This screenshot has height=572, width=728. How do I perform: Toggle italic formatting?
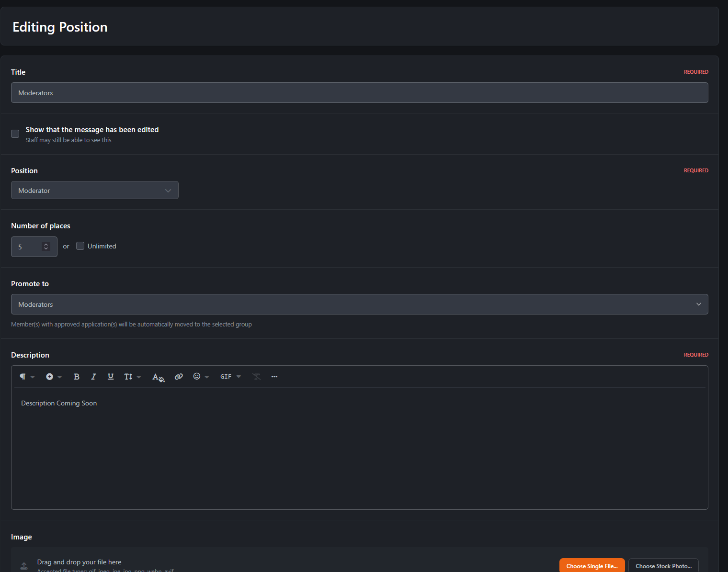[x=93, y=377]
